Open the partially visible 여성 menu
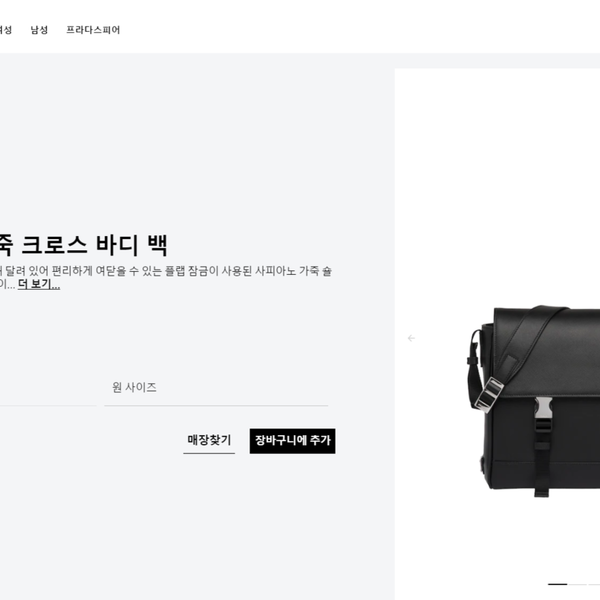Screen dimensions: 600x600 coord(5,30)
